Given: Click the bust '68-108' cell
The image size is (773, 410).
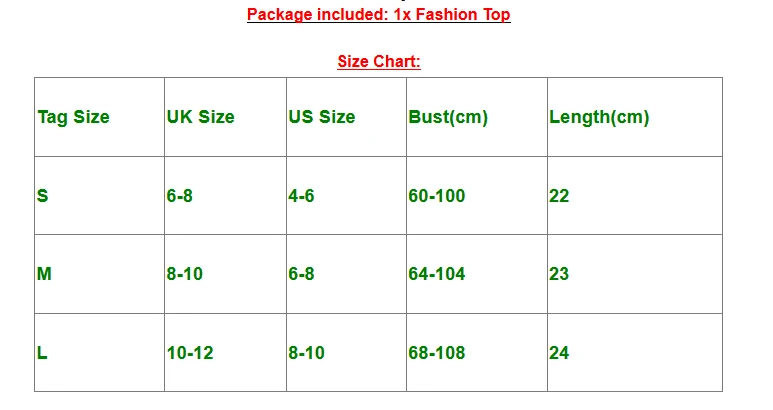Looking at the screenshot, I should (x=437, y=353).
